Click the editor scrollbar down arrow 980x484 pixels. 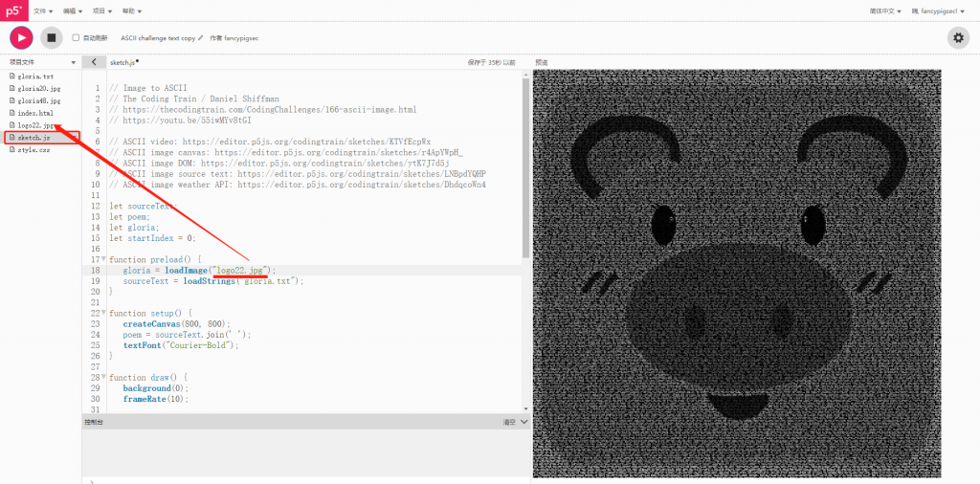[525, 408]
